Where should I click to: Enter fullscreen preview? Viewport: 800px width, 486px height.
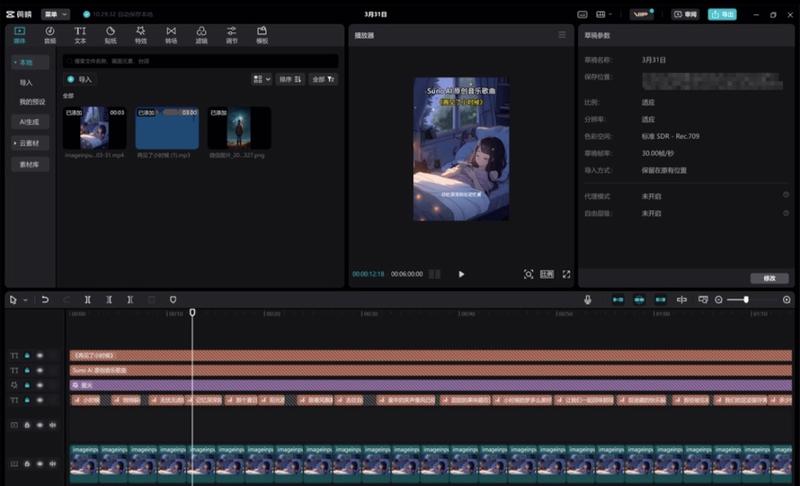[566, 274]
